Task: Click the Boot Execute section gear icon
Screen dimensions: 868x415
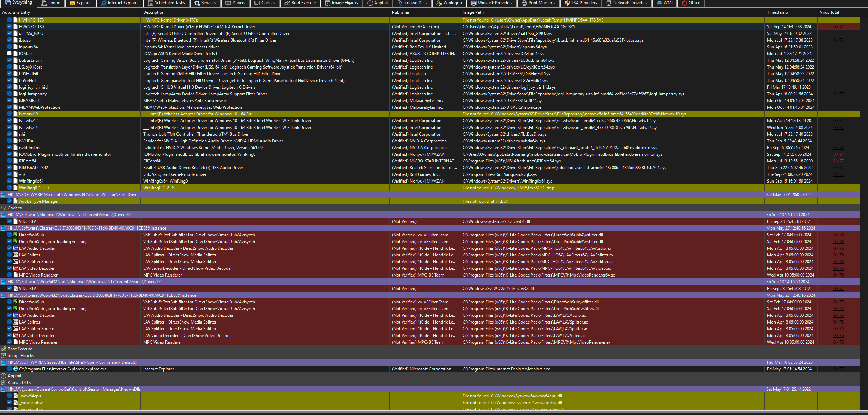Action: pos(4,349)
